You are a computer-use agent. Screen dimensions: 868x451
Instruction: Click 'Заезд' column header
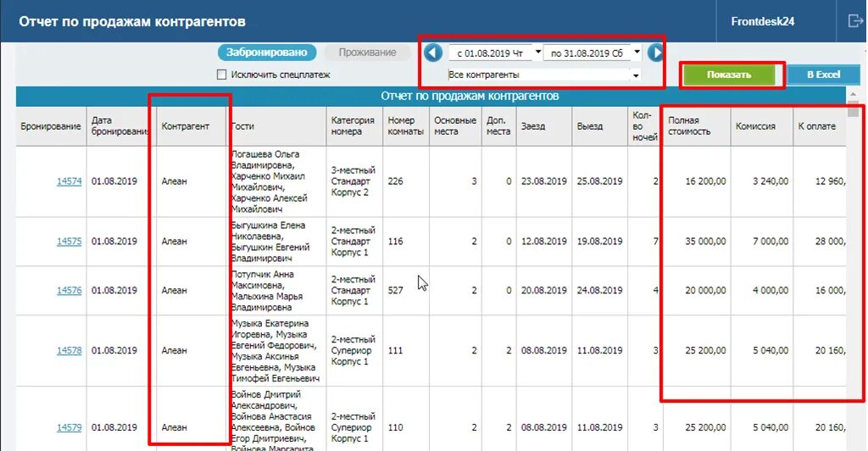coord(544,126)
